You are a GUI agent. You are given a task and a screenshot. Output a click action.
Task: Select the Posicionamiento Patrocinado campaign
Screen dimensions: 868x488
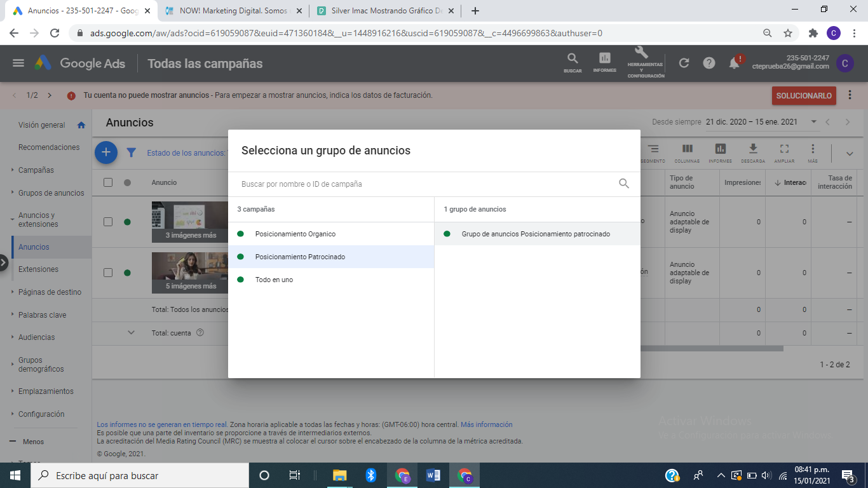tap(331, 257)
